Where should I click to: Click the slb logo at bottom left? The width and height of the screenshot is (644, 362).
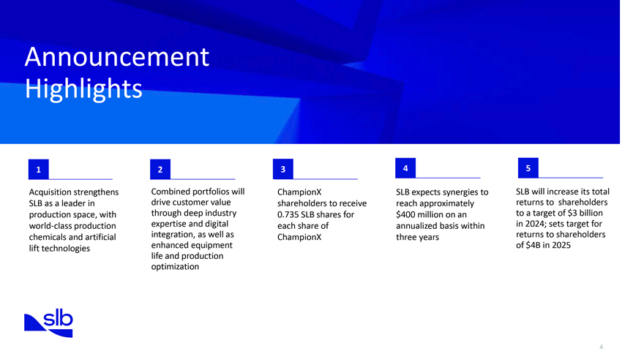point(49,323)
